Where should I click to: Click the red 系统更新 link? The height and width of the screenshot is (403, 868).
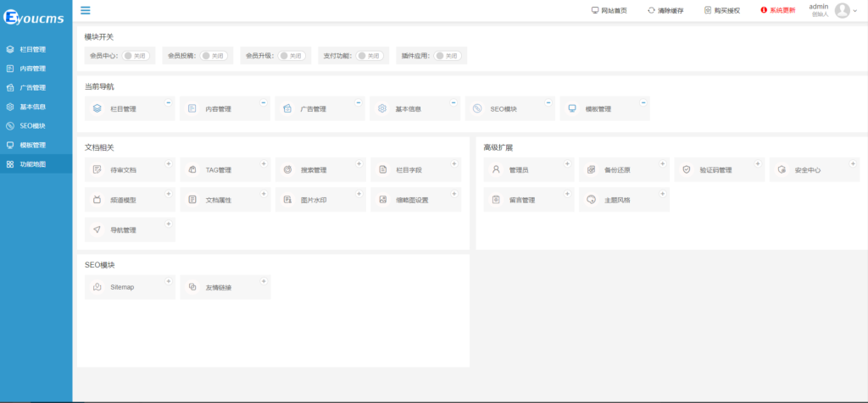tap(777, 10)
